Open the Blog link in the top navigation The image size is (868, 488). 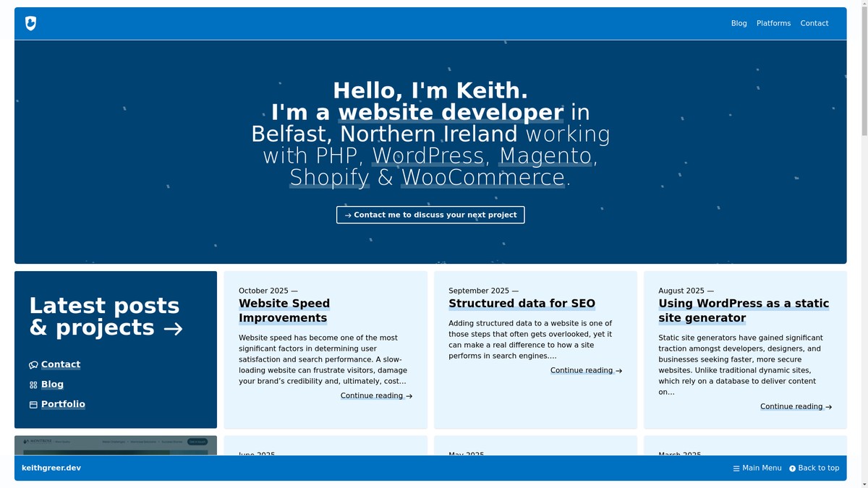pyautogui.click(x=739, y=24)
